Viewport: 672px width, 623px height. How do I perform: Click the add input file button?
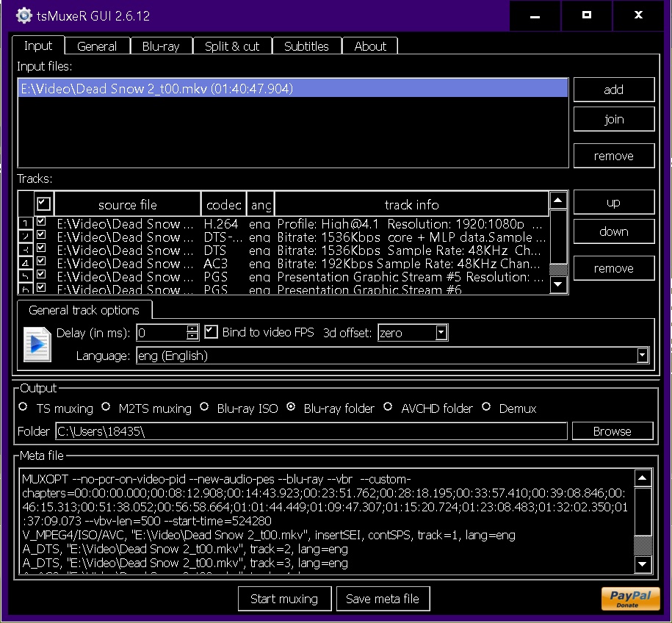[614, 90]
